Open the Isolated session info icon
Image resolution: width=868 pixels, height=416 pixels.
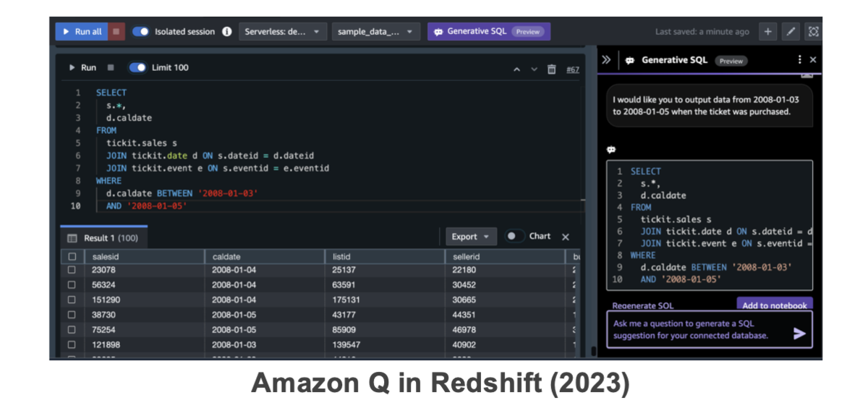point(226,32)
